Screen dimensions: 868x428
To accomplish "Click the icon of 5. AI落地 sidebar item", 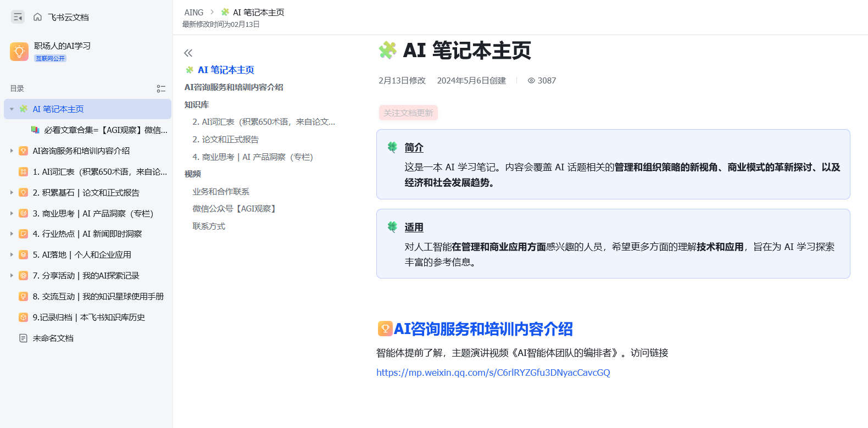I will pyautogui.click(x=23, y=254).
